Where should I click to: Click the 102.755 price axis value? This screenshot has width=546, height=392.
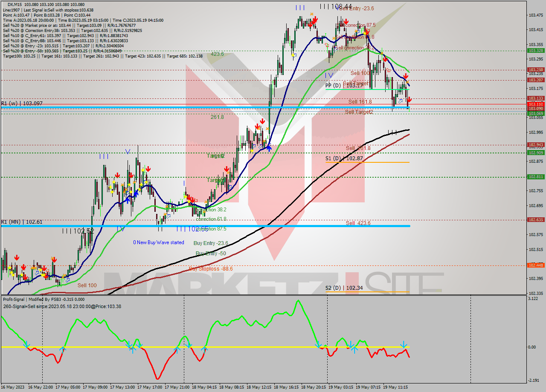[536, 191]
